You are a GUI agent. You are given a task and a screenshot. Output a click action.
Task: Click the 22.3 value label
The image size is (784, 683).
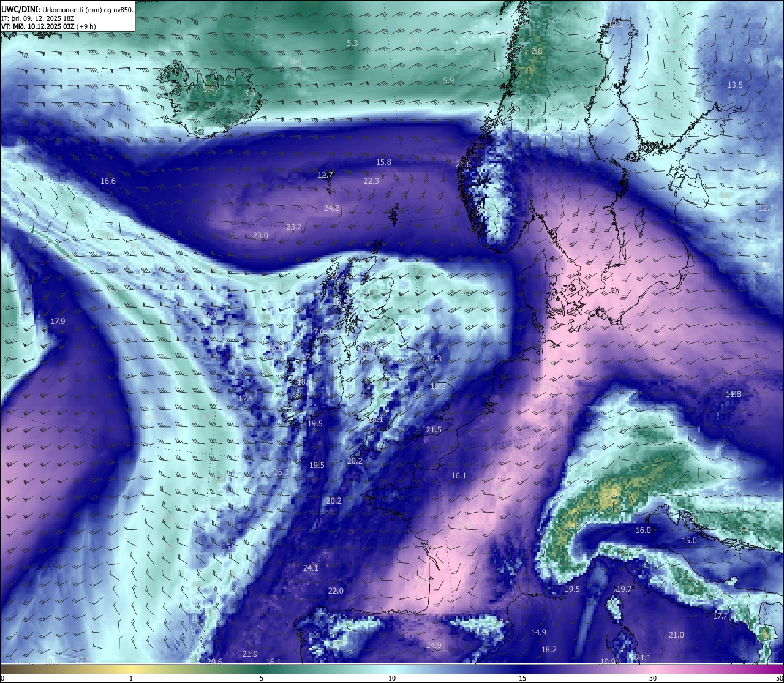pyautogui.click(x=371, y=181)
